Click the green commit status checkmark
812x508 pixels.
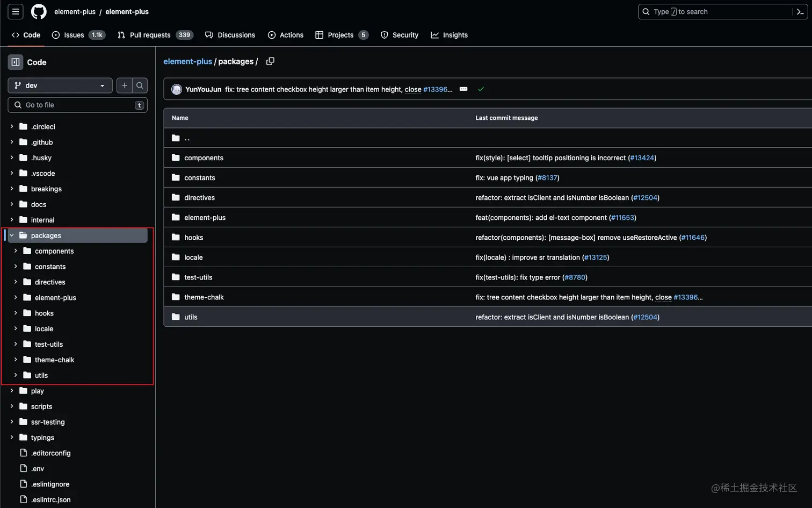click(481, 89)
